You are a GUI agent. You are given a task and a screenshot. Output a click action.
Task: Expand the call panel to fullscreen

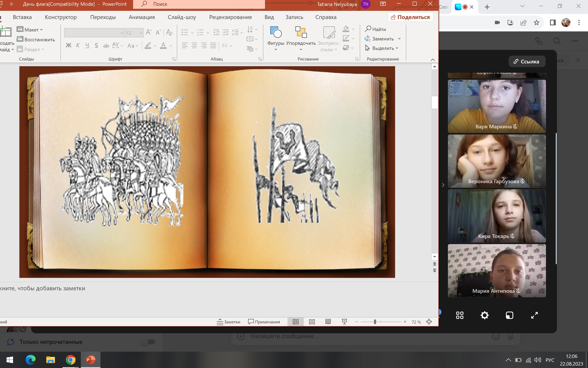click(534, 315)
